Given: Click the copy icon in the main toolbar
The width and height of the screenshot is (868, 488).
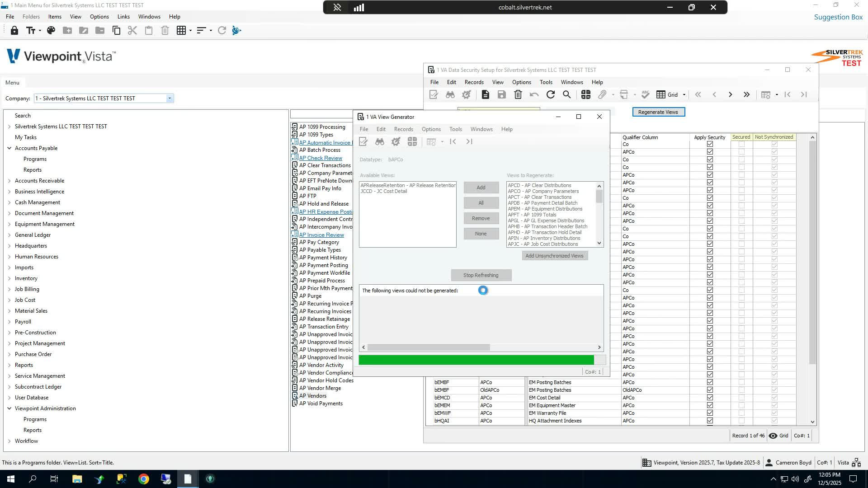Looking at the screenshot, I should [x=116, y=30].
